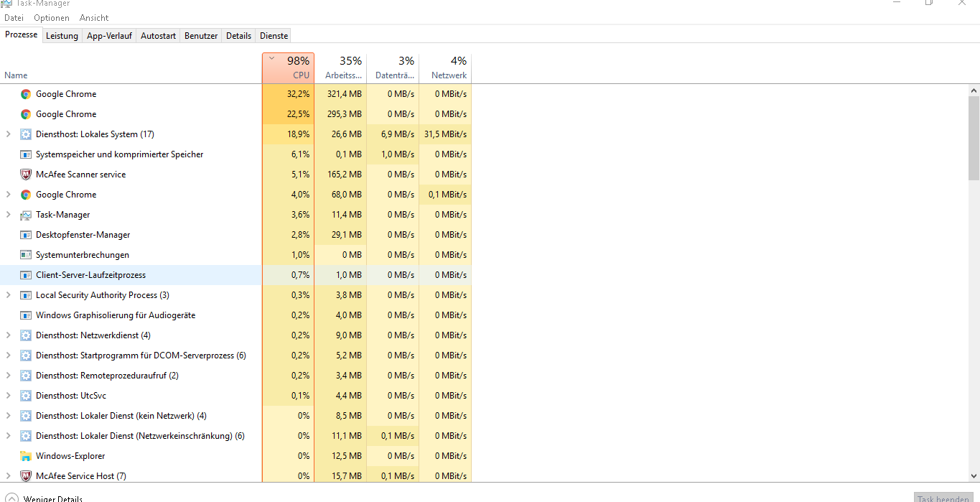Click the Task-Manager process icon
This screenshot has height=502, width=980.
click(26, 215)
